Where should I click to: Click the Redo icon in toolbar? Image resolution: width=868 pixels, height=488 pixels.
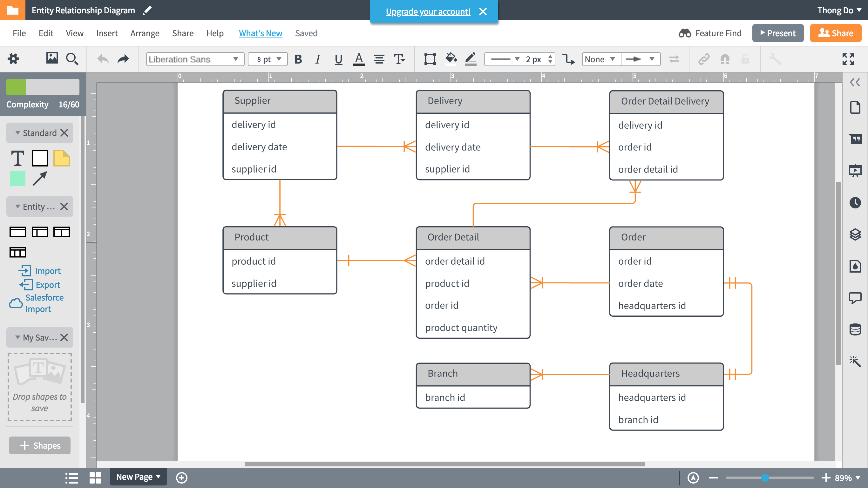(x=122, y=58)
